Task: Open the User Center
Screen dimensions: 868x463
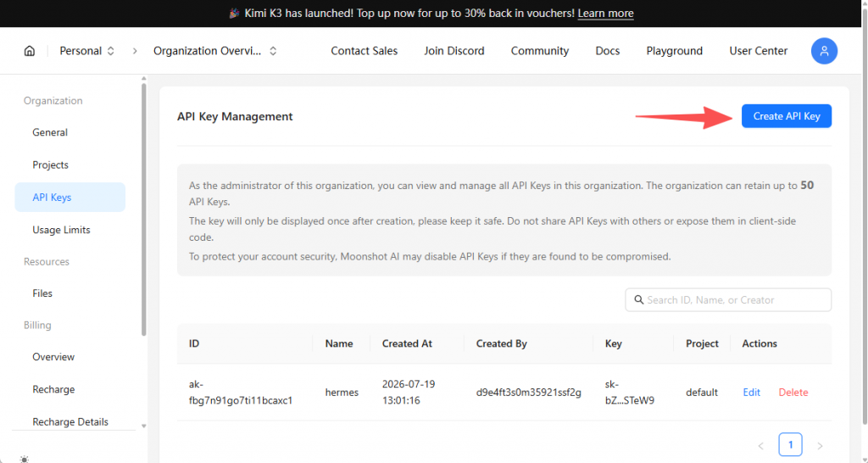Action: point(759,51)
